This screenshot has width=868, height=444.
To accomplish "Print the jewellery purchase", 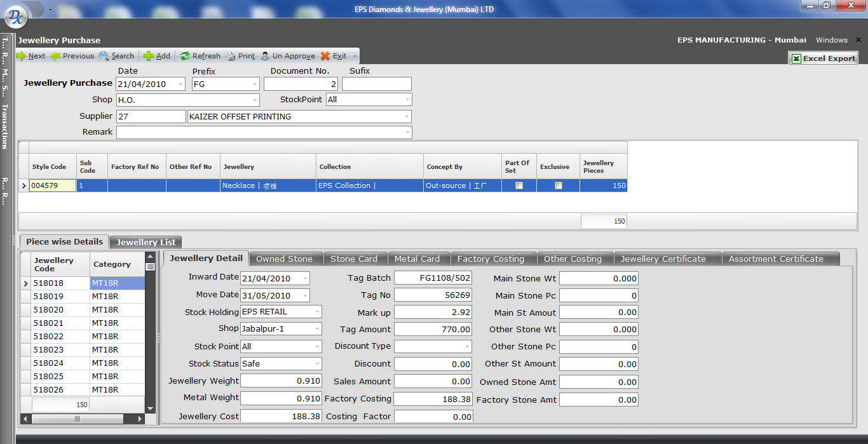I will [x=240, y=56].
